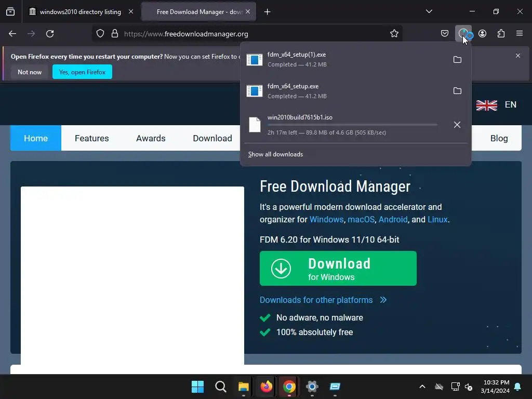Open the extensions puzzle icon
Viewport: 532px width, 399px height.
[501, 34]
